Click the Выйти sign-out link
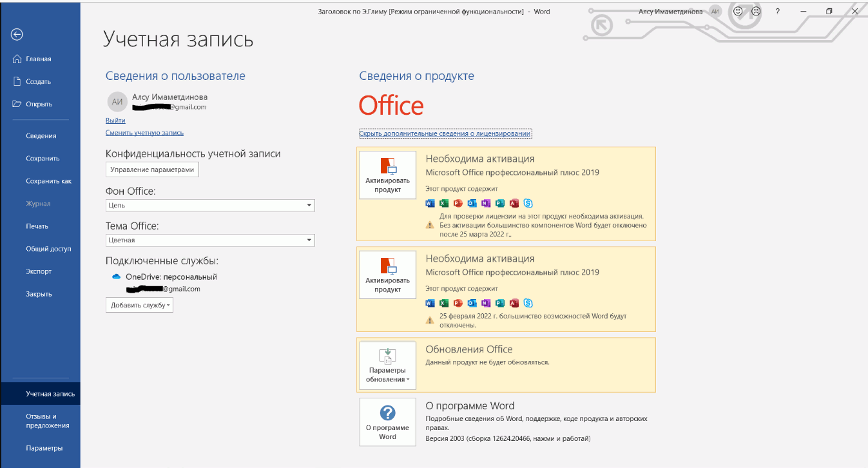This screenshot has width=868, height=468. click(x=115, y=121)
